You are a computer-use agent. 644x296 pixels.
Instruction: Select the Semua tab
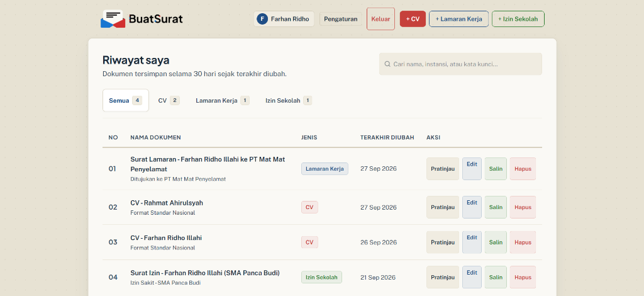[x=126, y=100]
